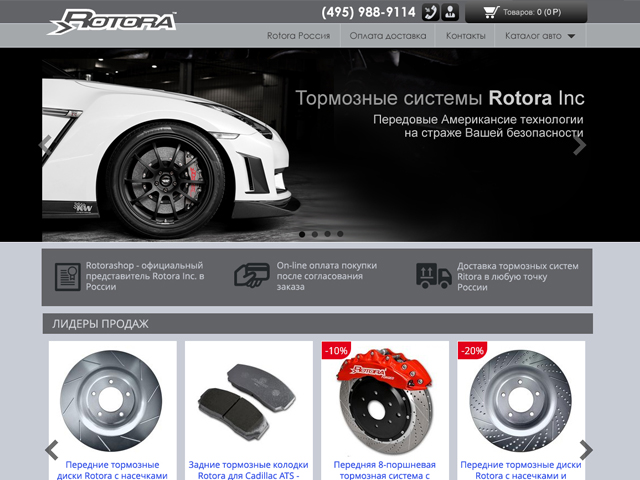Click the official representative certificate icon

68,277
